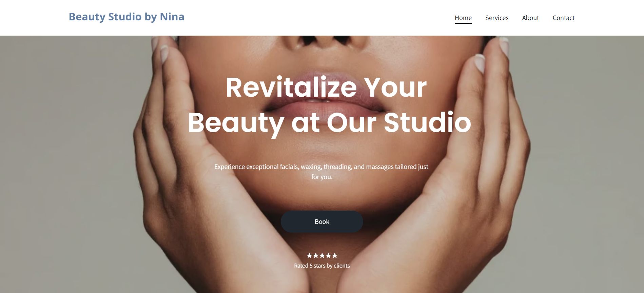Click the 'Rated 5 stars by clients' text

click(x=322, y=266)
